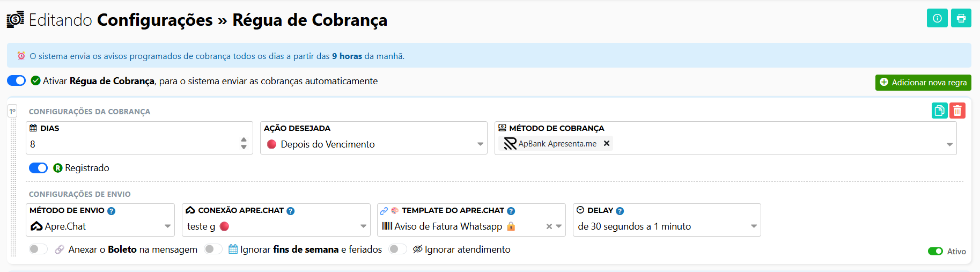Click the print icon button
This screenshot has width=980, height=272.
point(961,18)
